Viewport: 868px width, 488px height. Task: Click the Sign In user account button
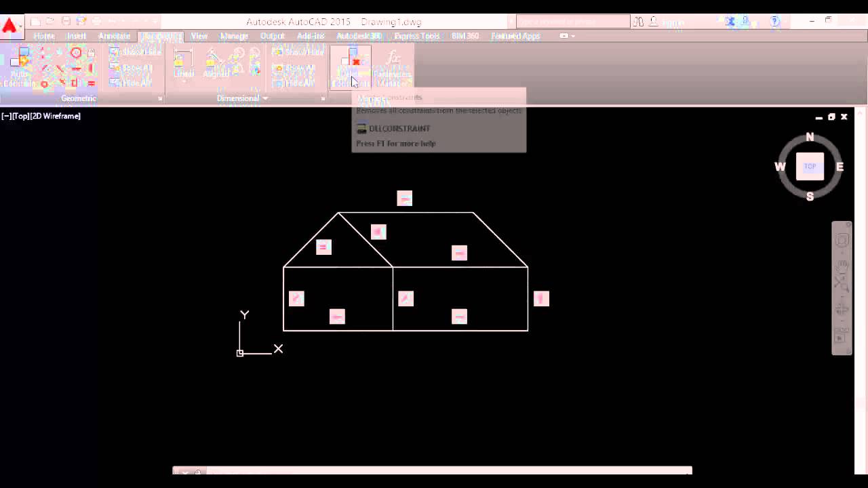[668, 22]
